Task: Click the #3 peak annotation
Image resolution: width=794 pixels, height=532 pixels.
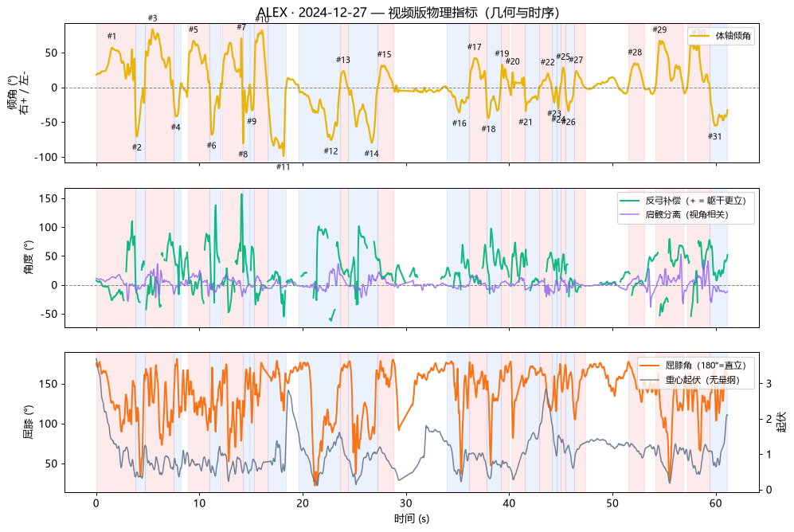Action: (x=152, y=18)
